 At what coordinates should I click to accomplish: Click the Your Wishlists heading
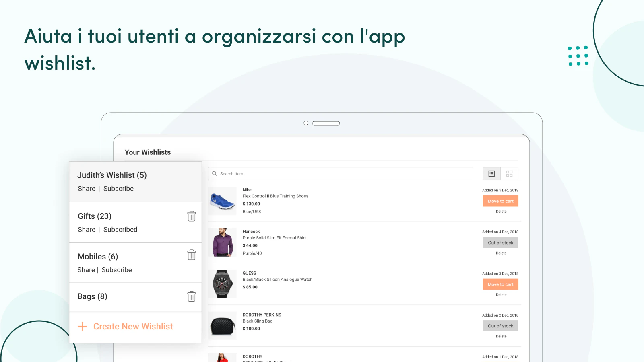tap(148, 152)
